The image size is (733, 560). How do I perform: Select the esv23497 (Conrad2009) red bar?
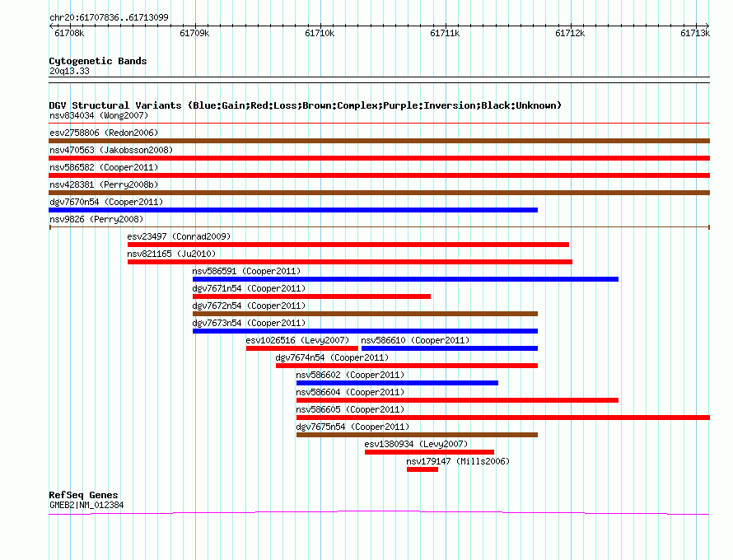[348, 245]
